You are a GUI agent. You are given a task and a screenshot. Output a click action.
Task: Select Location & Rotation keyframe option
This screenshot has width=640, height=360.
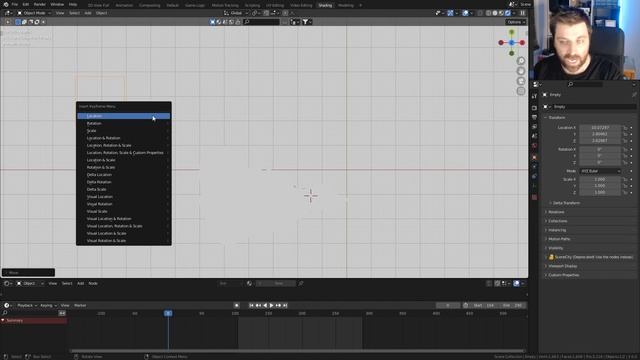point(124,138)
